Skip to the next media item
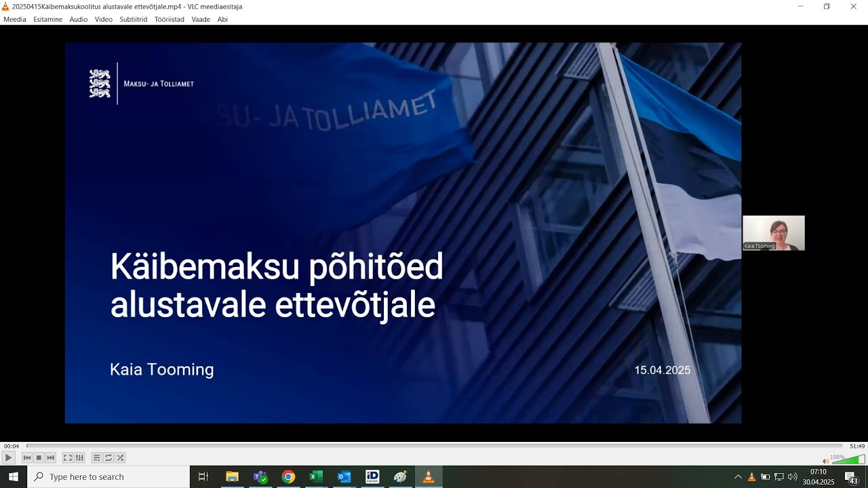Screen dimensions: 868x488 coord(50,458)
